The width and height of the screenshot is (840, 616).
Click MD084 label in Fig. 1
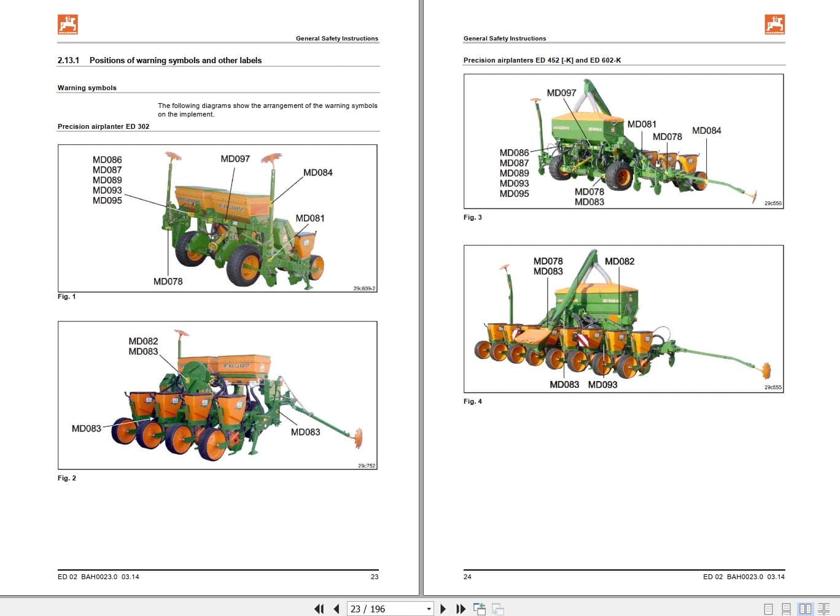pos(318,173)
